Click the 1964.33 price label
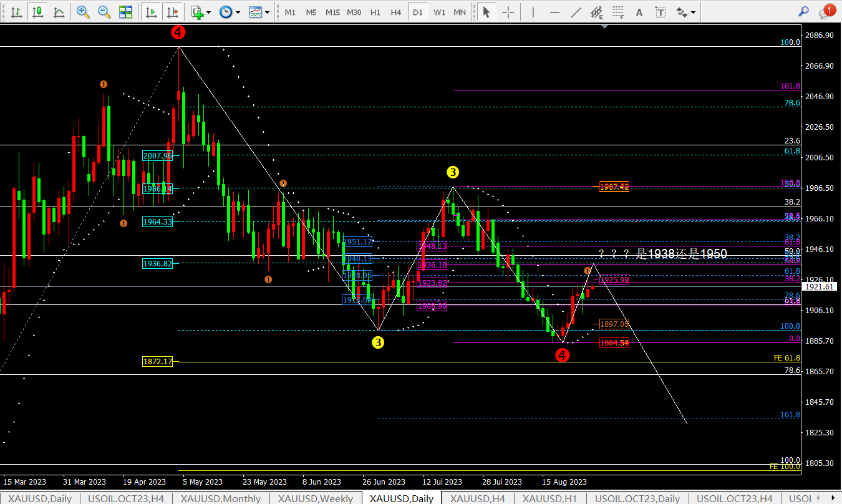 click(x=157, y=221)
